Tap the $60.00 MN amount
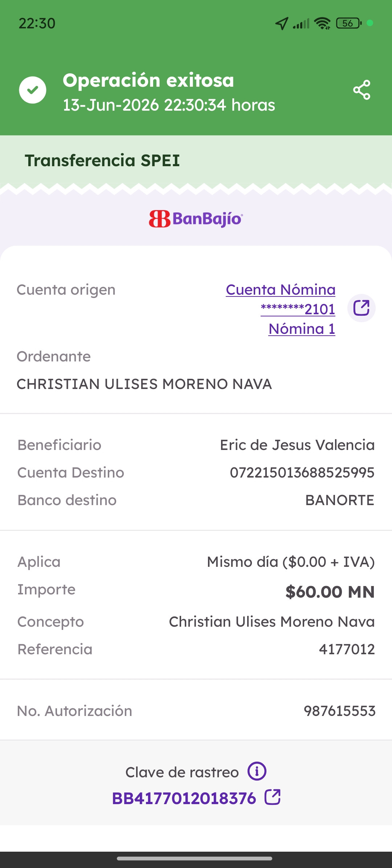 [x=330, y=592]
